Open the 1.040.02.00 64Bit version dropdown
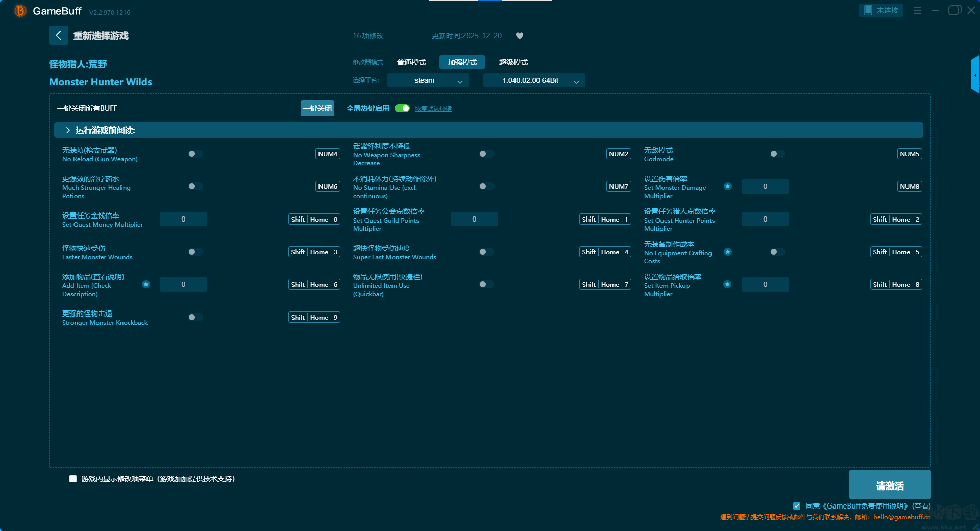 (x=534, y=81)
